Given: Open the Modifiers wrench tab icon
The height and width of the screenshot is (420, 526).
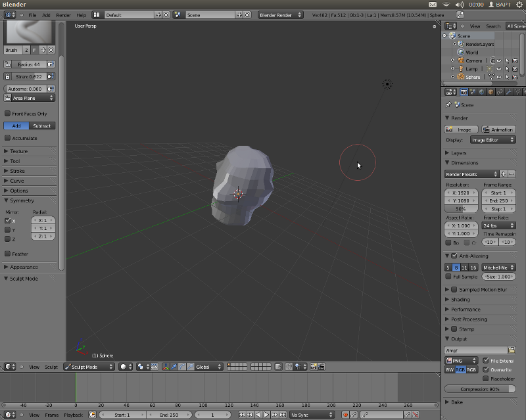Looking at the screenshot, I should click(x=508, y=92).
